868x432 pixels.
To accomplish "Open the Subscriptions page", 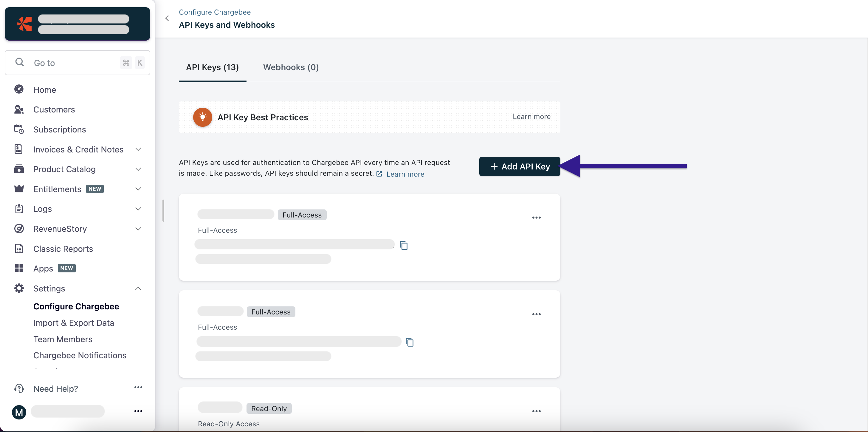I will tap(60, 129).
